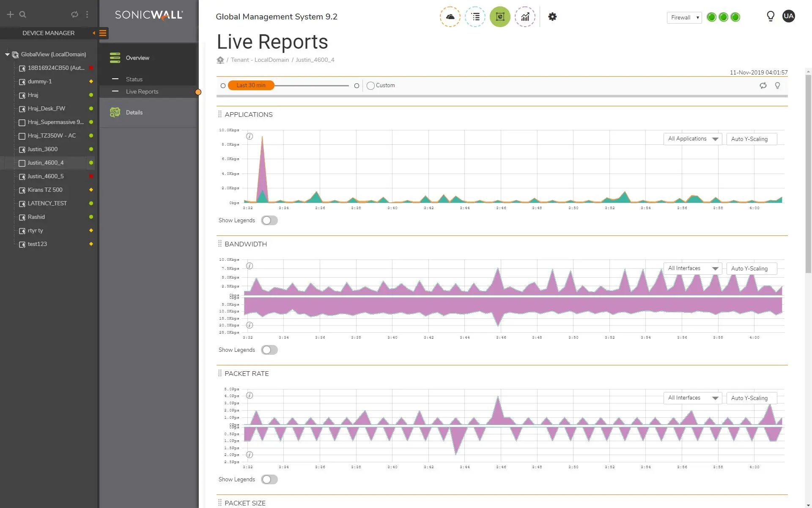Screen dimensions: 812x508
Task: Click the Last 30 min time slider
Action: pos(251,86)
